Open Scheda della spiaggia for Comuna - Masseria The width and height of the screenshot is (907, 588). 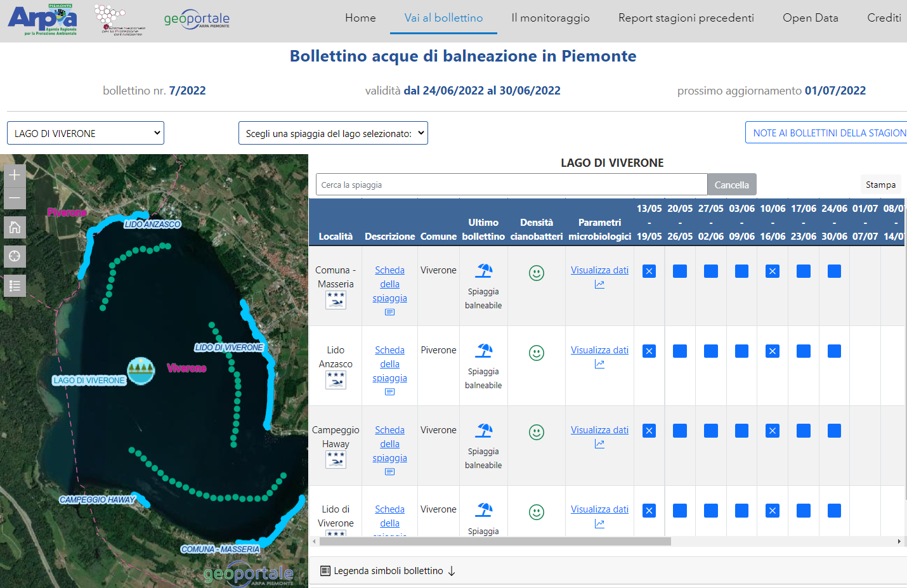(389, 284)
